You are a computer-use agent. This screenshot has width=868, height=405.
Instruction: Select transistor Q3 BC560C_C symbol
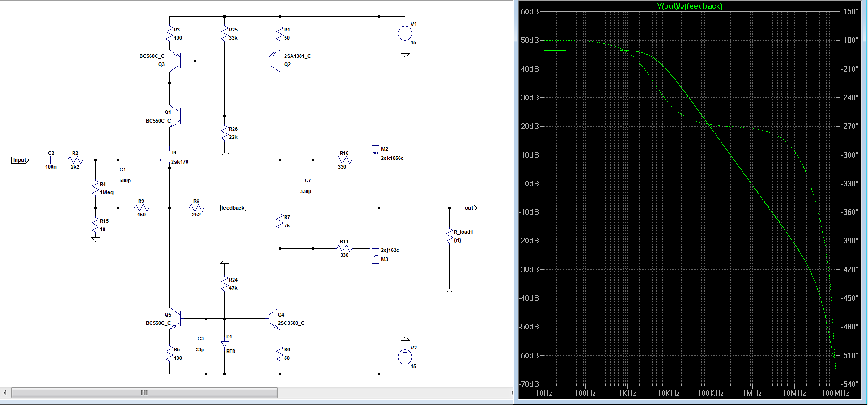click(x=176, y=61)
